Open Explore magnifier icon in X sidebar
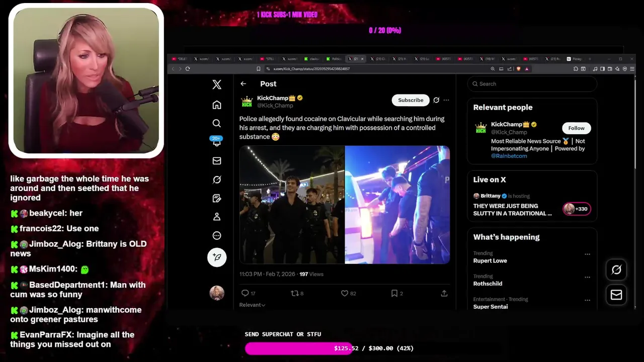Screen dimensions: 644x362 pos(217,123)
